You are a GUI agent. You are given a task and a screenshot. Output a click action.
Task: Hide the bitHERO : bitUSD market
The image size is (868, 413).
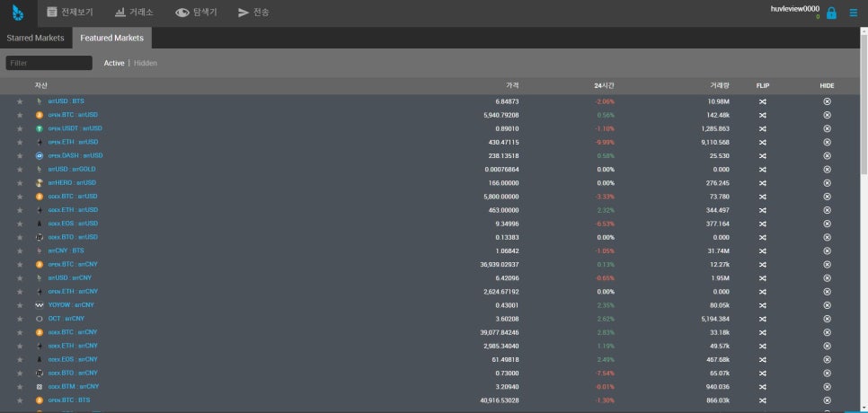coord(827,183)
